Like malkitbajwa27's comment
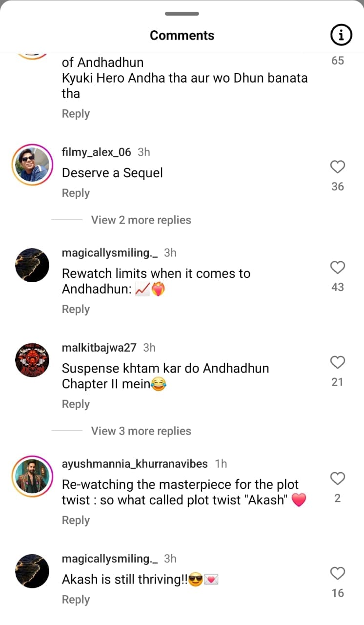The height and width of the screenshot is (625, 364). [x=338, y=362]
